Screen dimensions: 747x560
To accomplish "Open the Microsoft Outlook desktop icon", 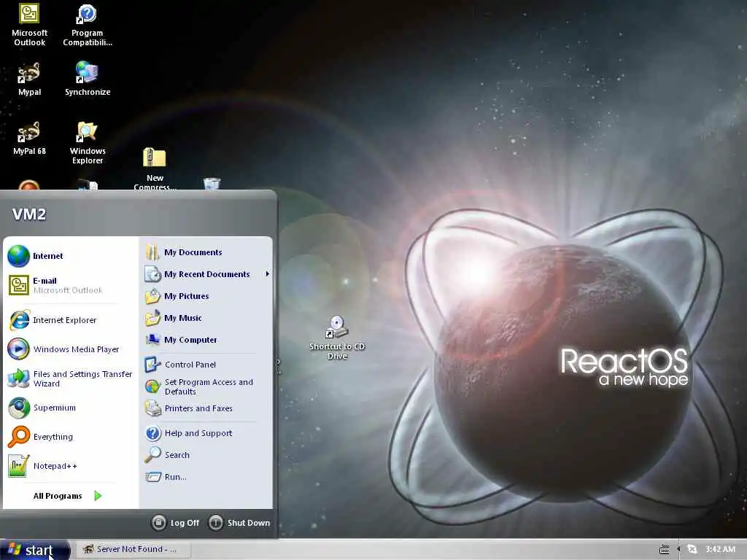I will point(29,25).
